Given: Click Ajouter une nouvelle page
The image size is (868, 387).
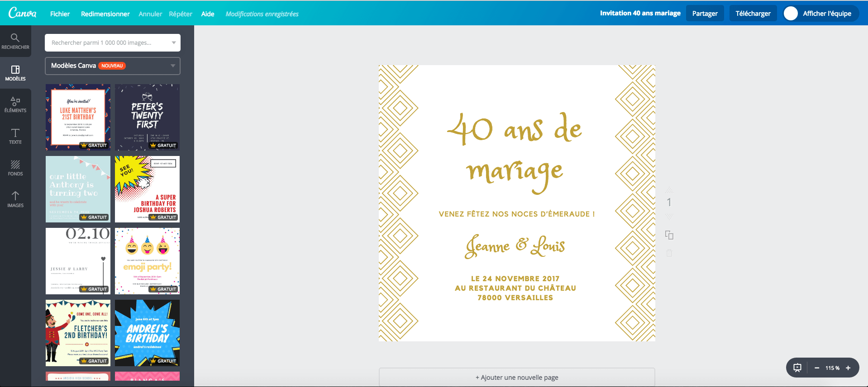Looking at the screenshot, I should pos(517,377).
